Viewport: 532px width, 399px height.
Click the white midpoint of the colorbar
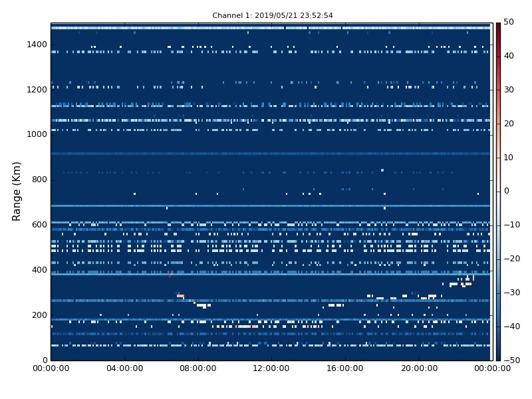pyautogui.click(x=498, y=192)
